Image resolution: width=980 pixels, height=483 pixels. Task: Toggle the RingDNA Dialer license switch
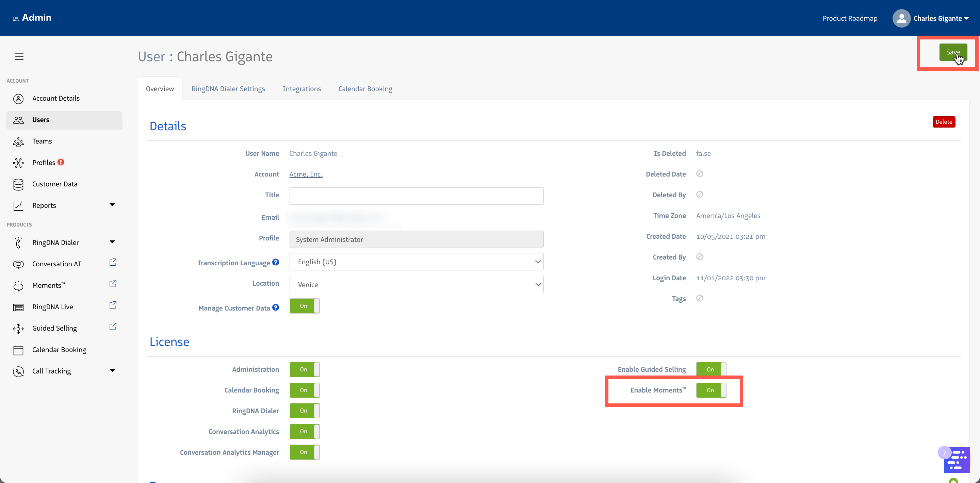point(305,411)
